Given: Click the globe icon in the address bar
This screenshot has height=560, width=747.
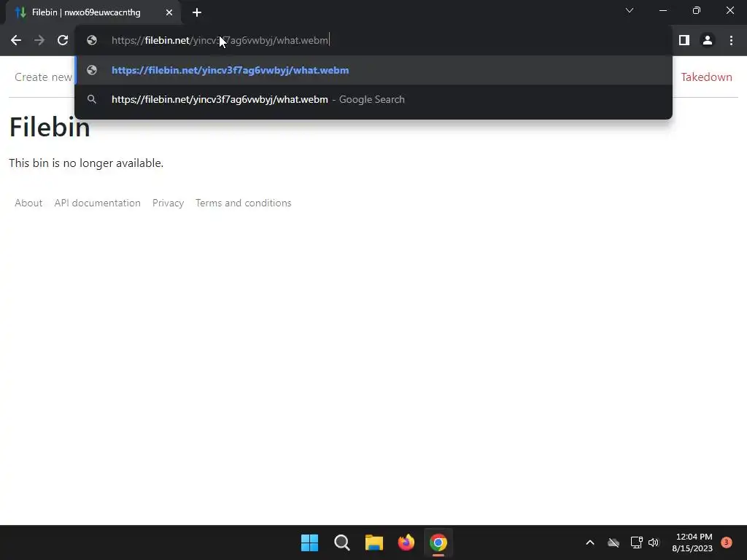Looking at the screenshot, I should click(x=92, y=41).
